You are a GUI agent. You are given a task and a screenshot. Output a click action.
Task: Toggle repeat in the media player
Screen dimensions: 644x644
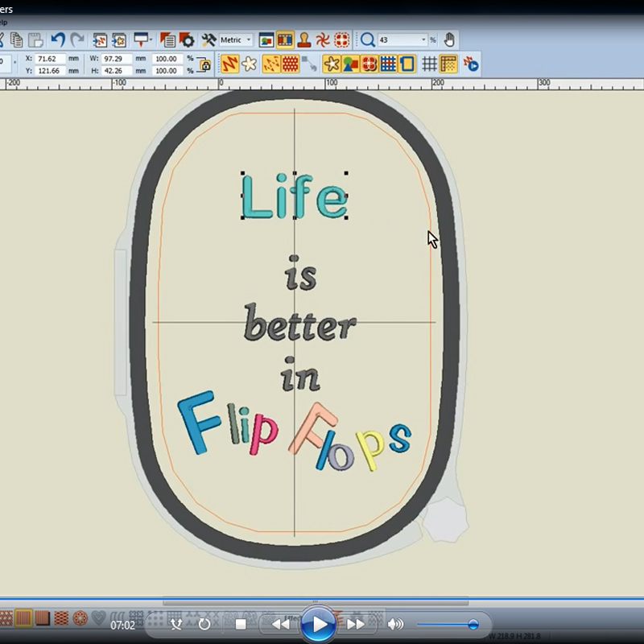pyautogui.click(x=204, y=625)
